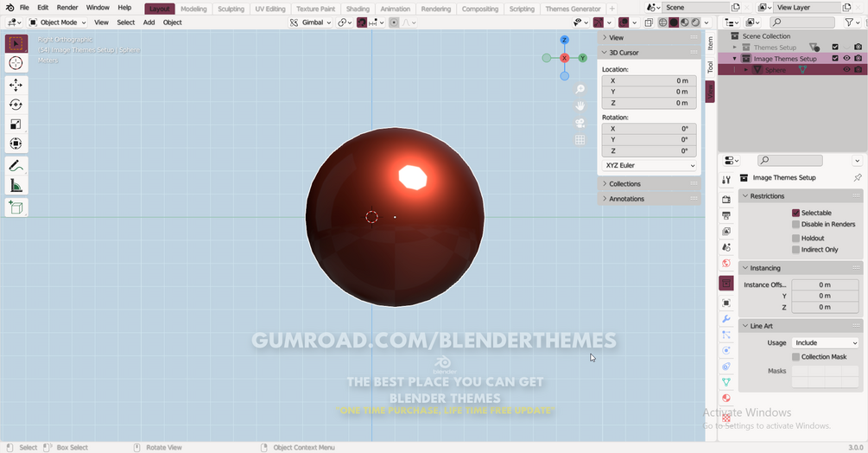Select the Scale tool

[16, 124]
